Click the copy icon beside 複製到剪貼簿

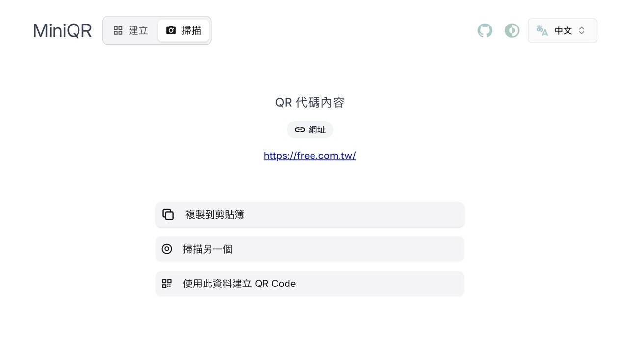click(x=168, y=214)
